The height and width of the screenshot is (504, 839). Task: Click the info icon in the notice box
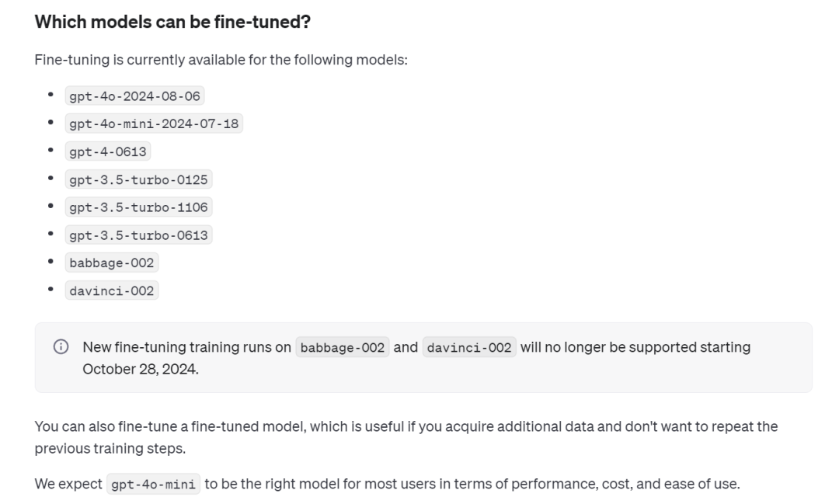(61, 348)
